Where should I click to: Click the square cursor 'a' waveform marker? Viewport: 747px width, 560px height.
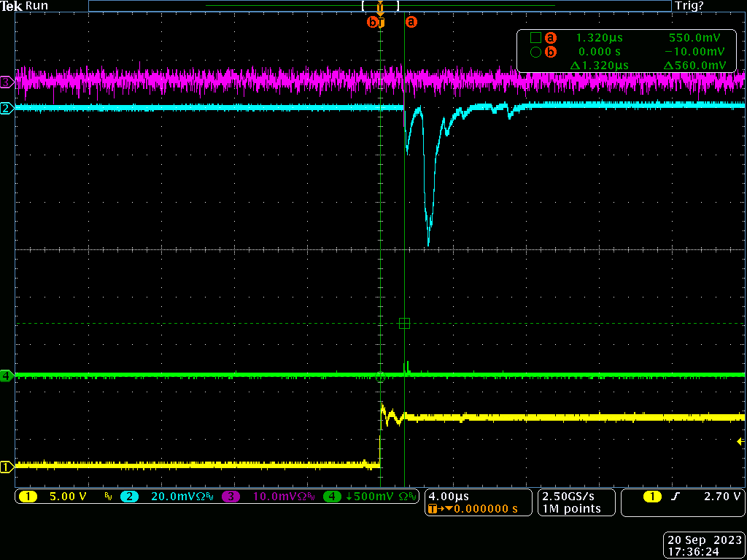pos(405,324)
